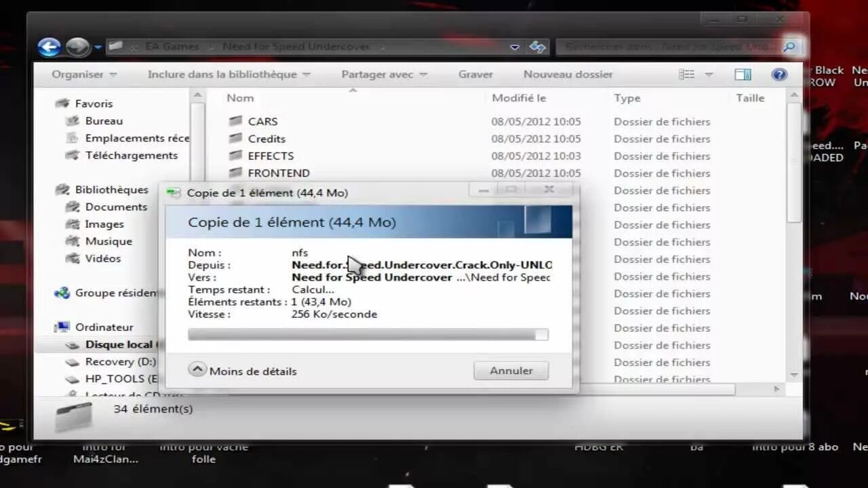Click the copy dialog title icon

(174, 193)
